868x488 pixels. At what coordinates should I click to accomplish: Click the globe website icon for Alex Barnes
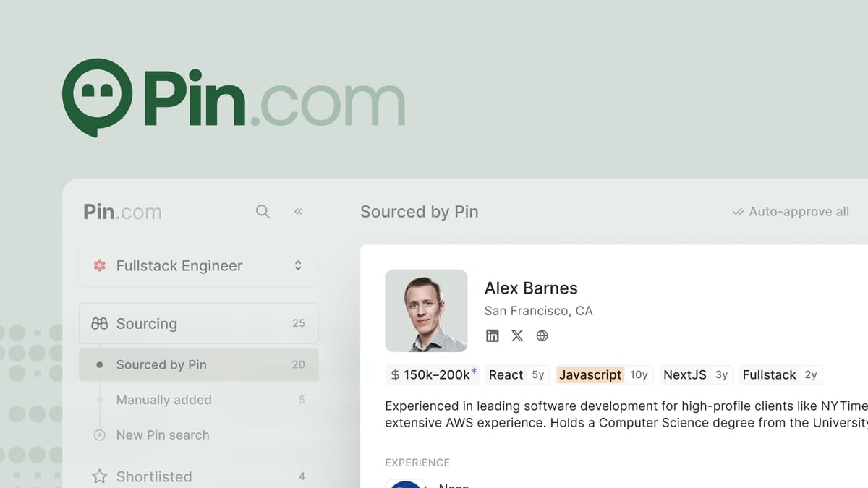542,335
